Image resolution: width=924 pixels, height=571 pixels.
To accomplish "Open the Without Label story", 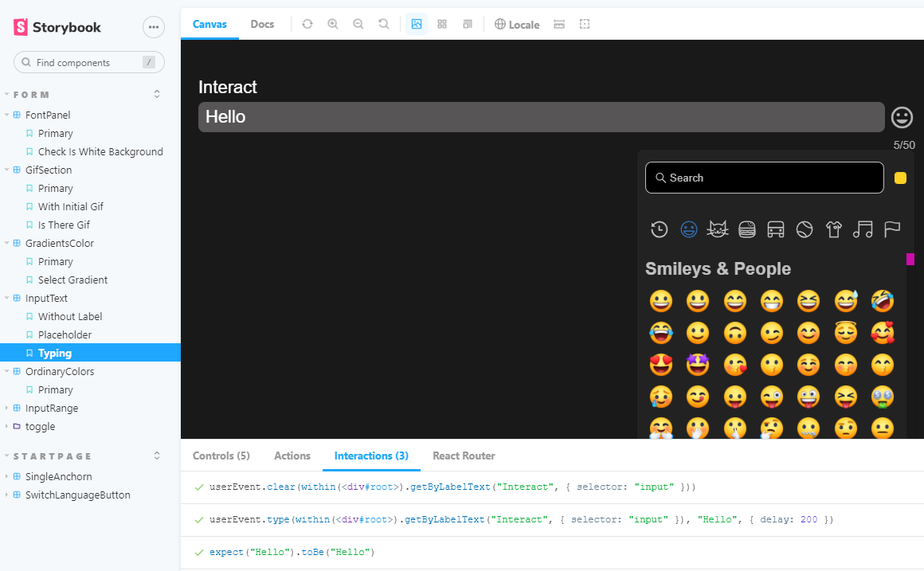I will [70, 316].
